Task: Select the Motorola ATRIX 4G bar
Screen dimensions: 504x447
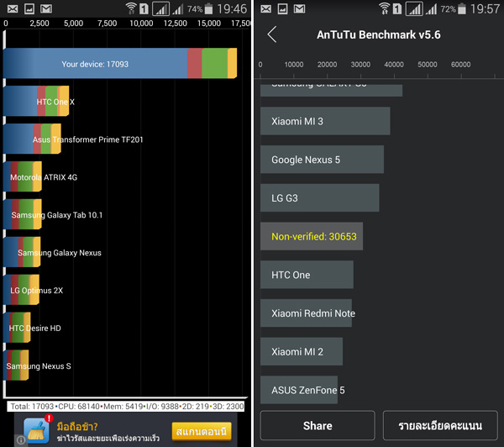Action: [x=23, y=176]
